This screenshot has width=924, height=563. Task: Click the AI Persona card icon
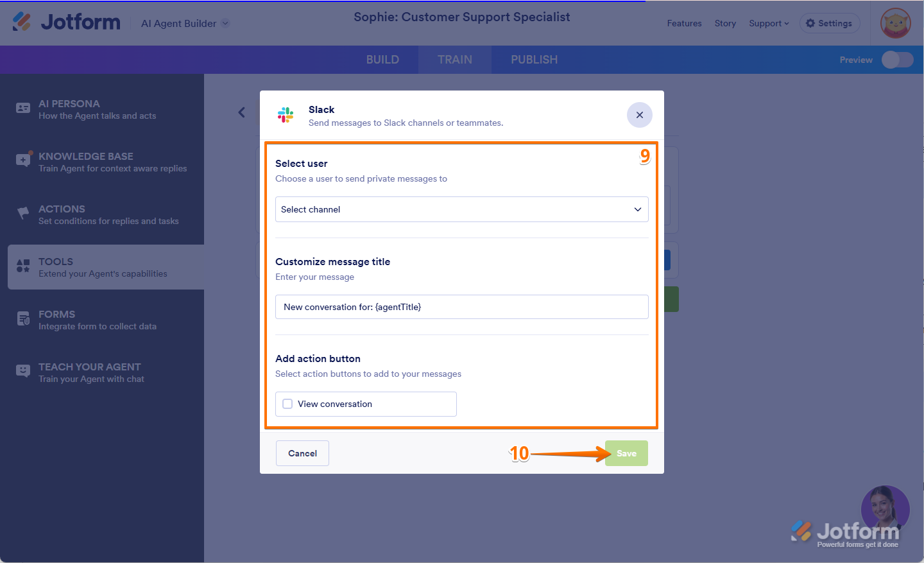tap(23, 108)
